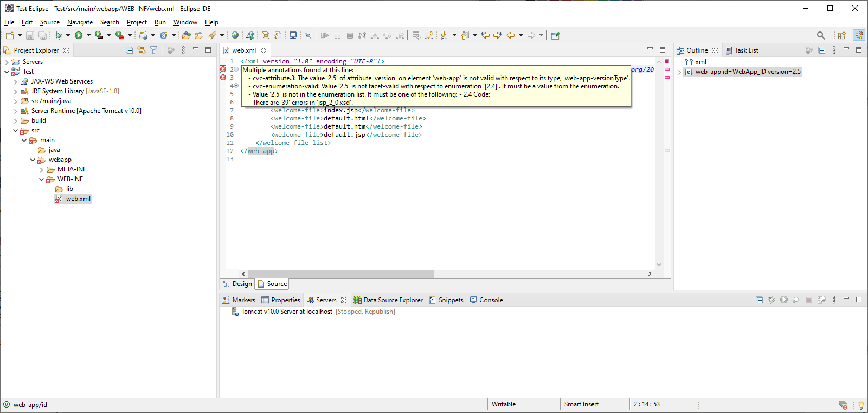The image size is (868, 413).
Task: Click the tip of the day lightbulb icon
Action: 860,405
